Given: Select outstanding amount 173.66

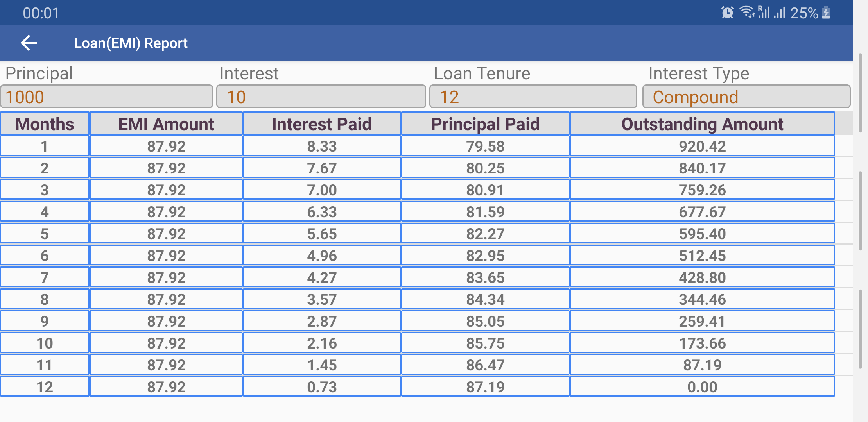Looking at the screenshot, I should [x=702, y=343].
